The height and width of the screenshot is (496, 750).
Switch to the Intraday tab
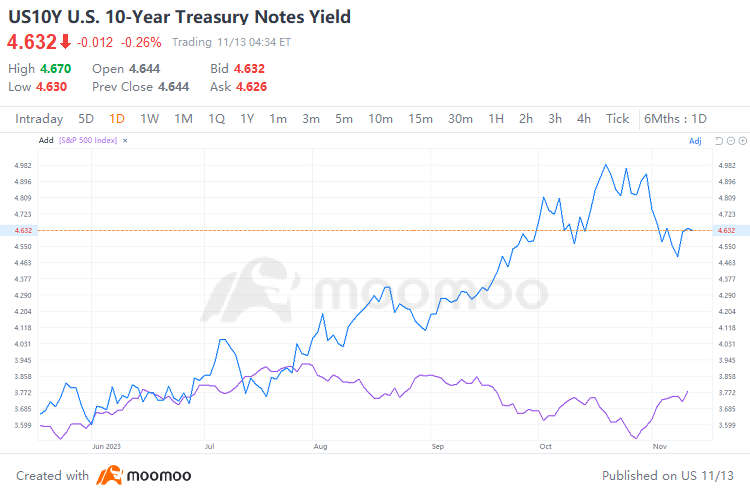coord(39,118)
